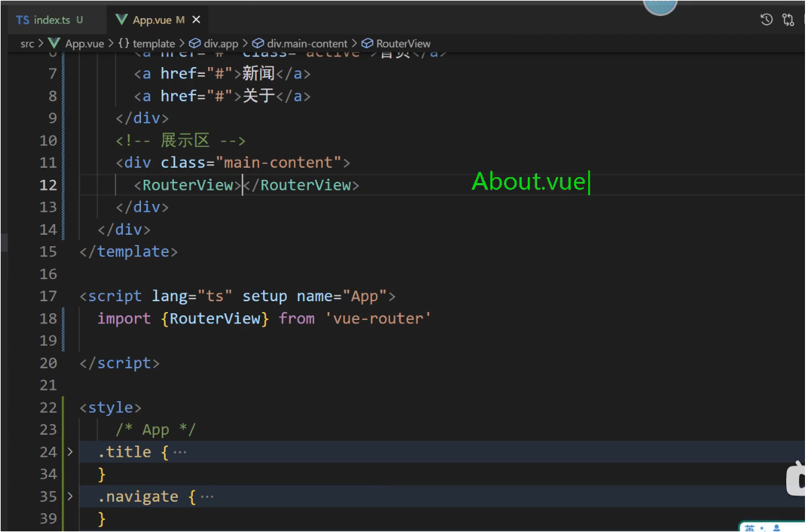Unfold the ellipsis after .title {

click(x=180, y=452)
